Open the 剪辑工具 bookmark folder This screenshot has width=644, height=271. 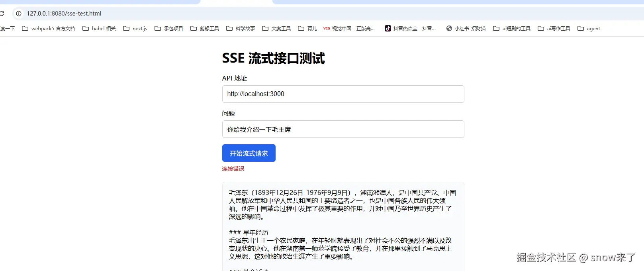(x=205, y=29)
